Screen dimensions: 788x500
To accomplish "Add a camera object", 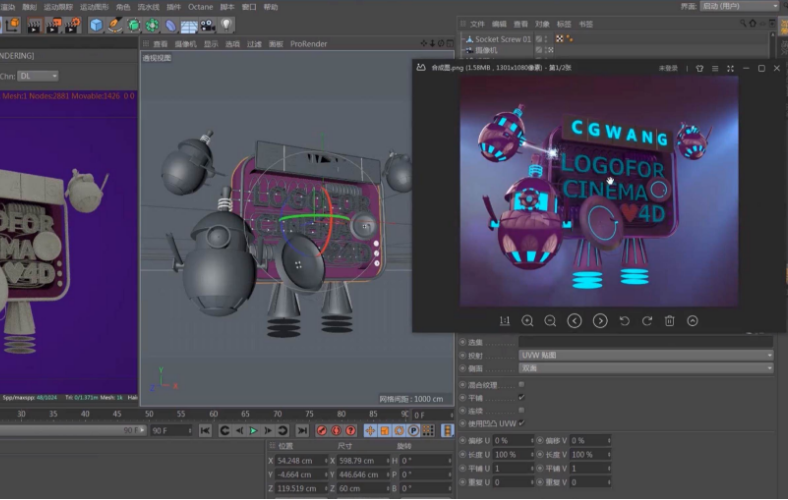I will pyautogui.click(x=208, y=25).
